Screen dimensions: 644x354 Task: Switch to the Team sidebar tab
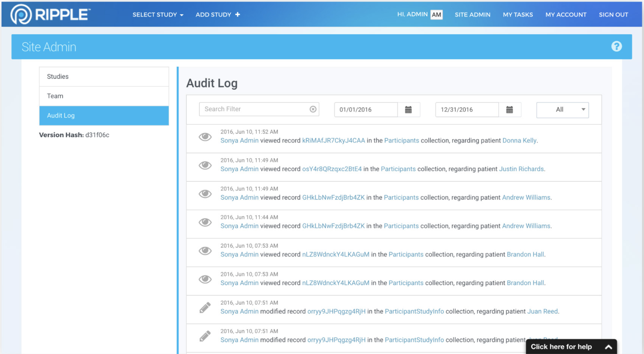(104, 96)
